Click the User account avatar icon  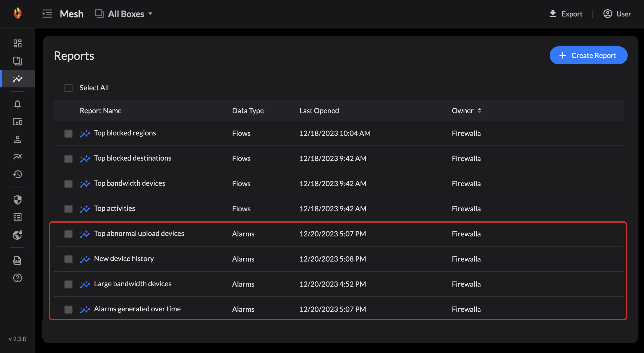608,13
